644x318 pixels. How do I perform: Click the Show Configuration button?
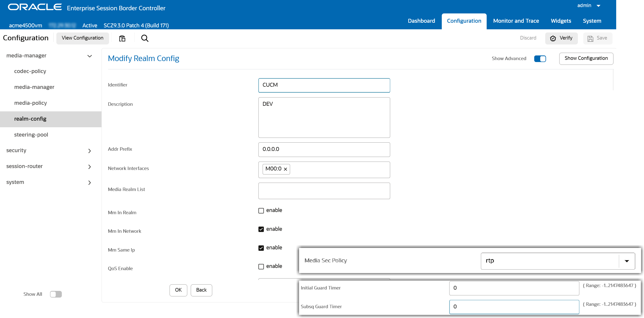(586, 58)
